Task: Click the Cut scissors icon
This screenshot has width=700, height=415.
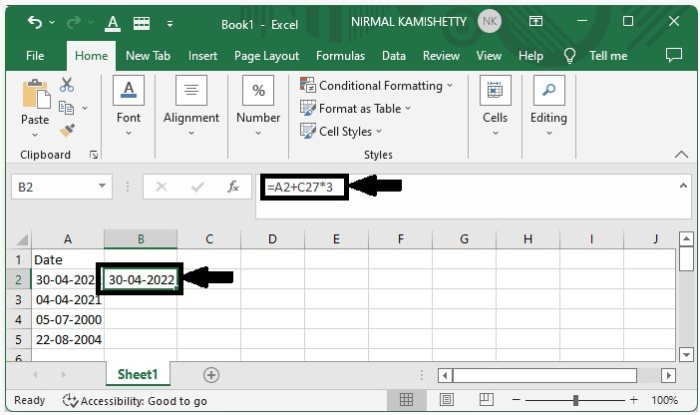Action: click(x=67, y=85)
